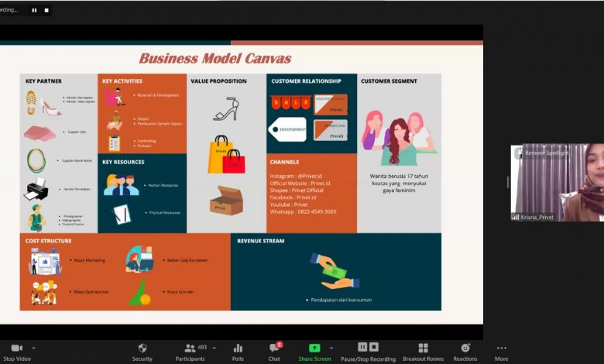Pause recording using top-left indicator button
604x364 pixels.
[34, 10]
